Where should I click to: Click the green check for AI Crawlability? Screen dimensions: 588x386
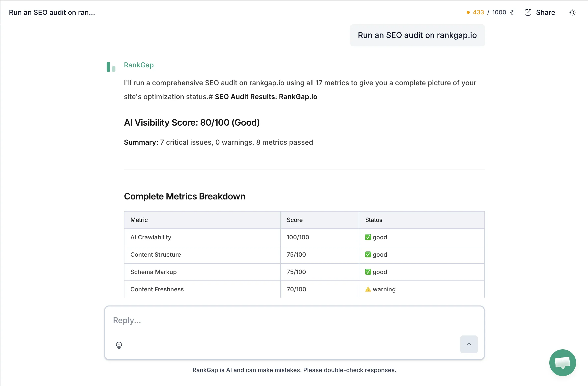368,237
